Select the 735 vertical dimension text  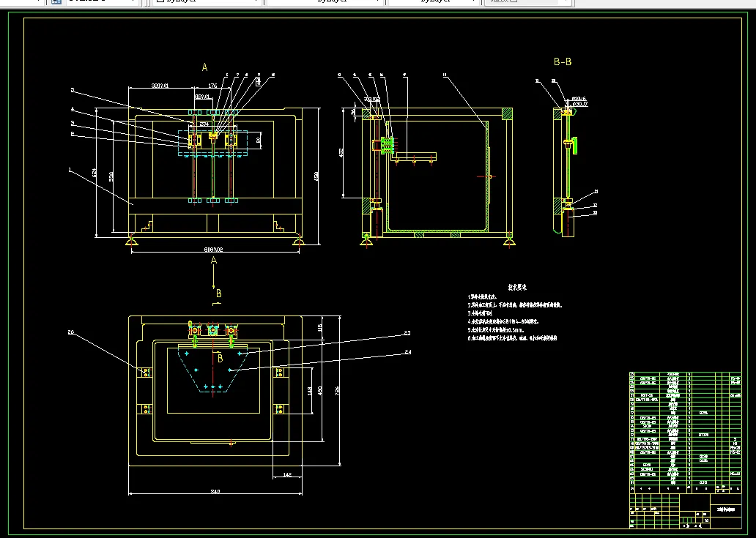(338, 390)
